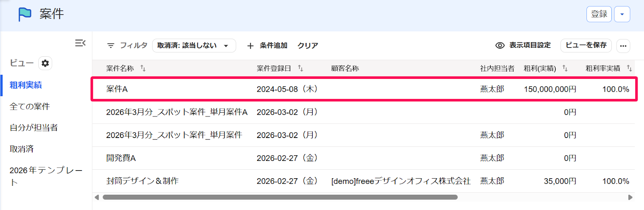Click the 案件 page title
This screenshot has height=210, width=644.
[x=52, y=14]
